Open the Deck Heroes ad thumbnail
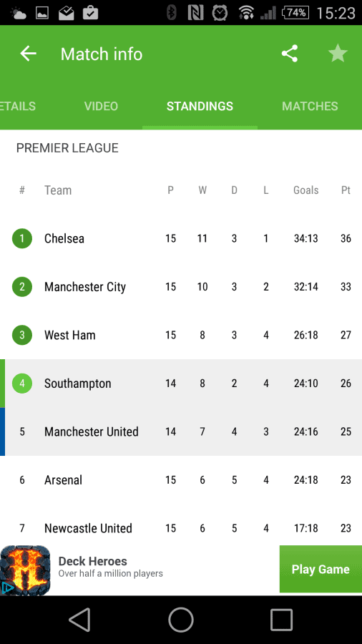The image size is (362, 644). tap(25, 570)
